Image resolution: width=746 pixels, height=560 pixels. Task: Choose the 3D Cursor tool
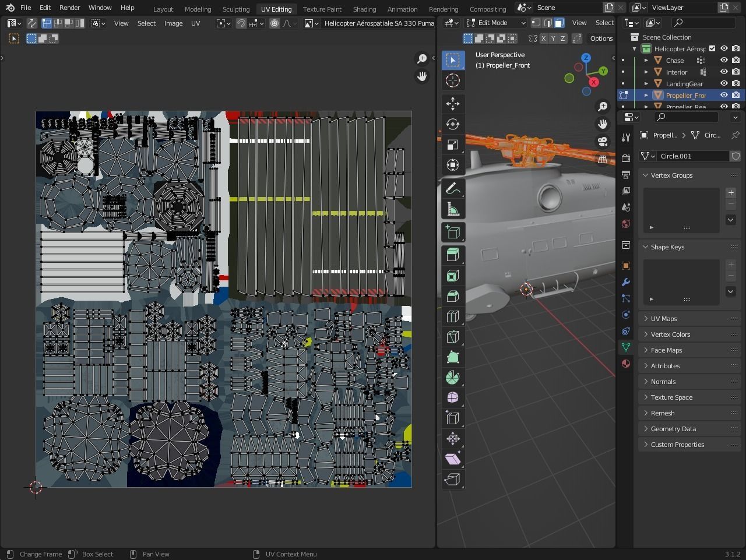point(453,80)
